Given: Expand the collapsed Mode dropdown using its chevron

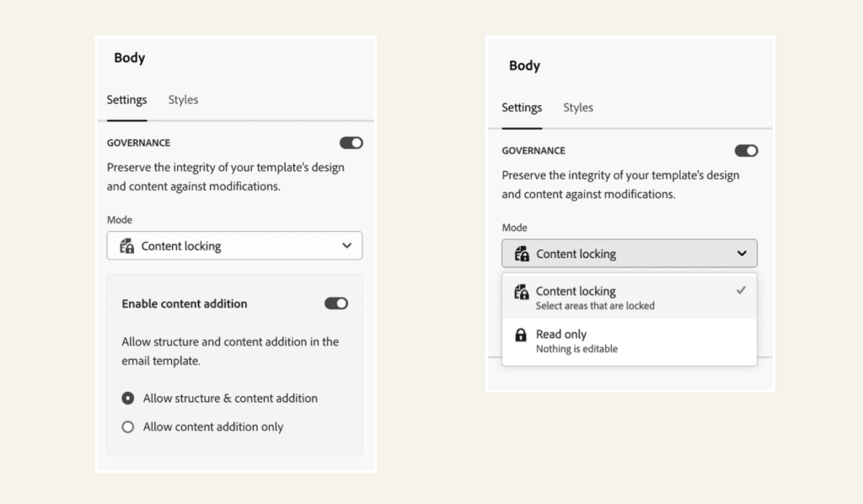Looking at the screenshot, I should (347, 246).
